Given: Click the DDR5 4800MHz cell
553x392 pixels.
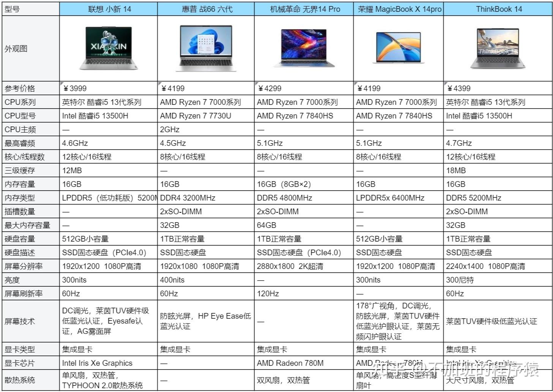Looking at the screenshot, I should click(x=304, y=198).
